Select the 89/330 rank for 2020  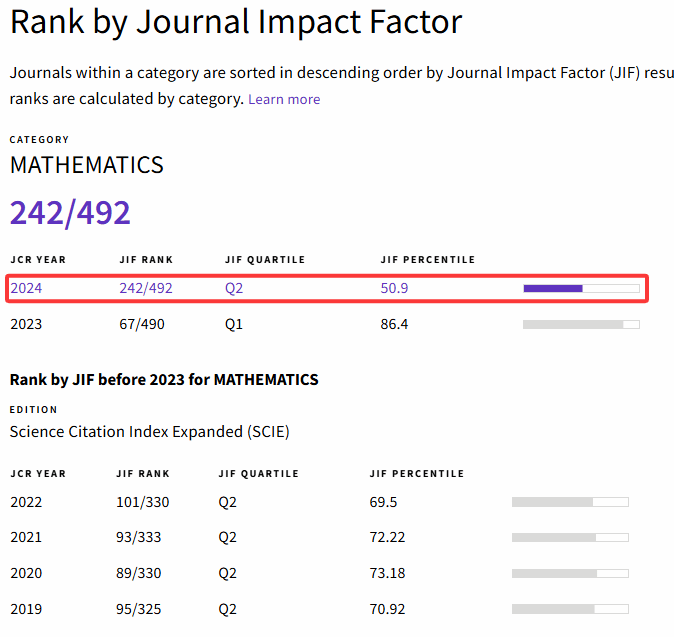pos(140,573)
